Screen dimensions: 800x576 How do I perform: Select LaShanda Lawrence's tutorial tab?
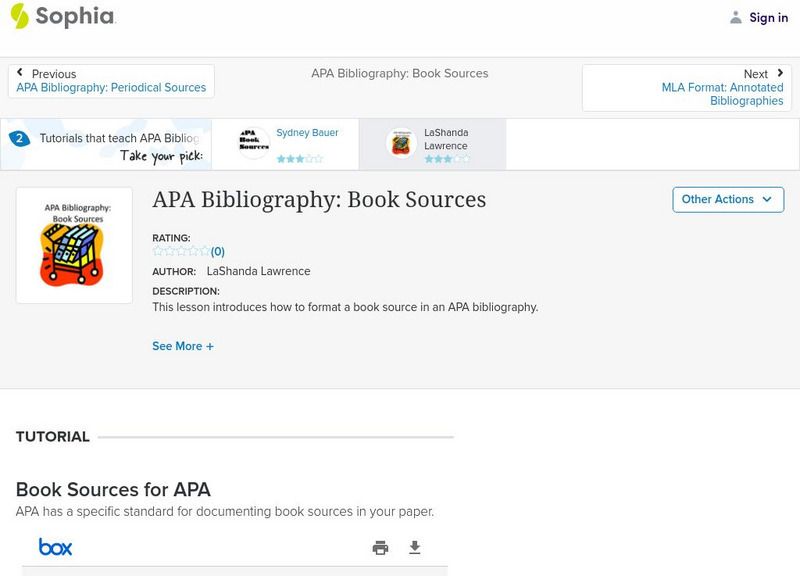pyautogui.click(x=446, y=139)
